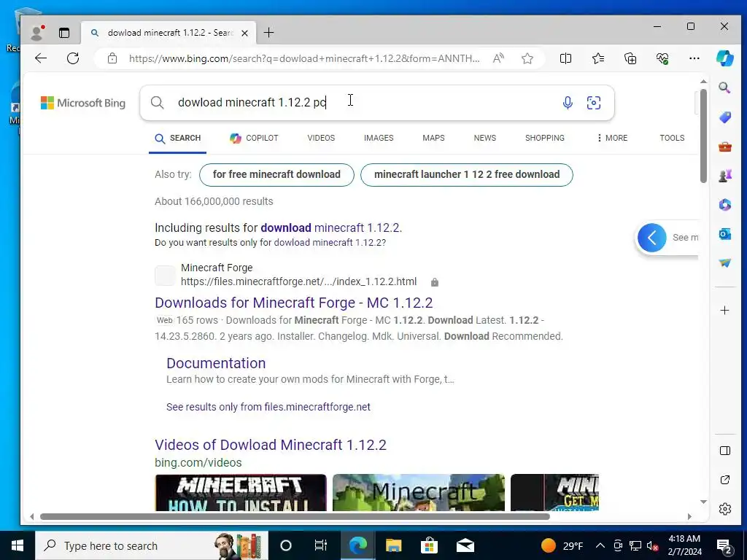
Task: Open the TOOLS option
Action: pos(672,138)
